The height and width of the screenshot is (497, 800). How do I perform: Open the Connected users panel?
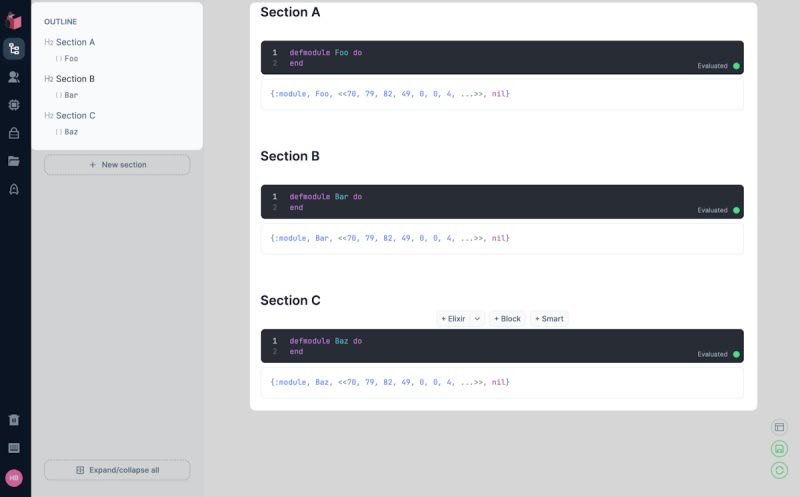click(14, 76)
